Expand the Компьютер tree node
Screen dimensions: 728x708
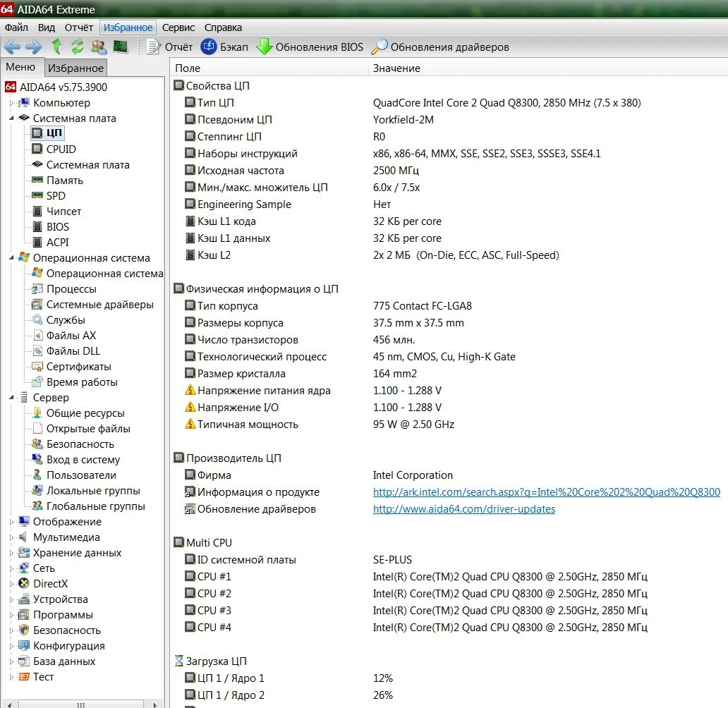[11, 103]
